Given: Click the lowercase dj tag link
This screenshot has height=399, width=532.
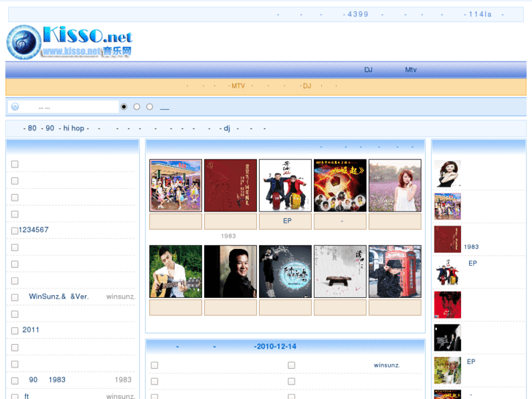Looking at the screenshot, I should [227, 128].
